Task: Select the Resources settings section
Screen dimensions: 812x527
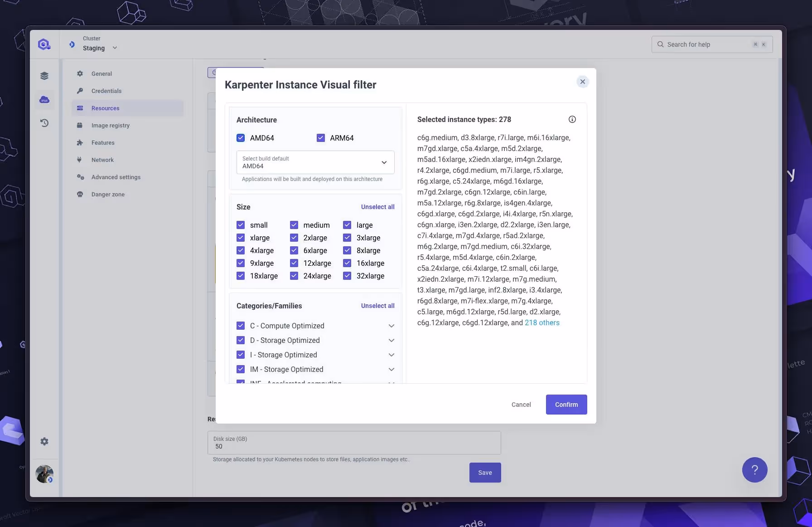Action: (x=128, y=108)
